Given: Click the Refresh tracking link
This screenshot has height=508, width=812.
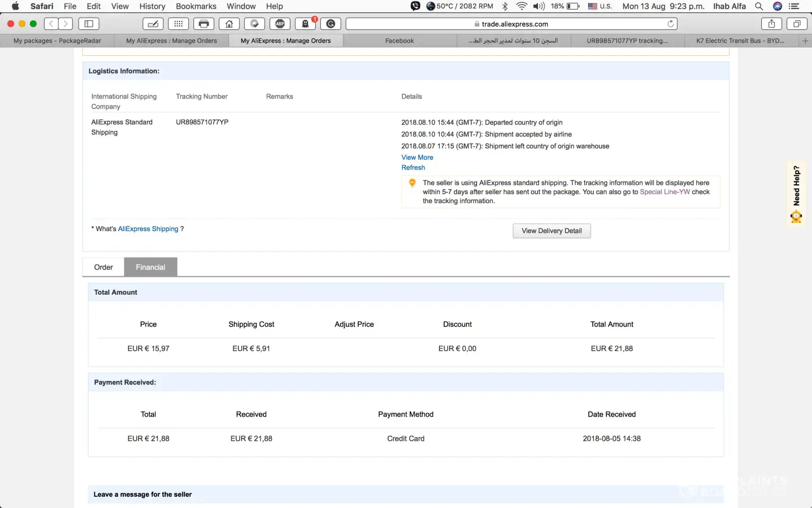Looking at the screenshot, I should click(x=413, y=168).
